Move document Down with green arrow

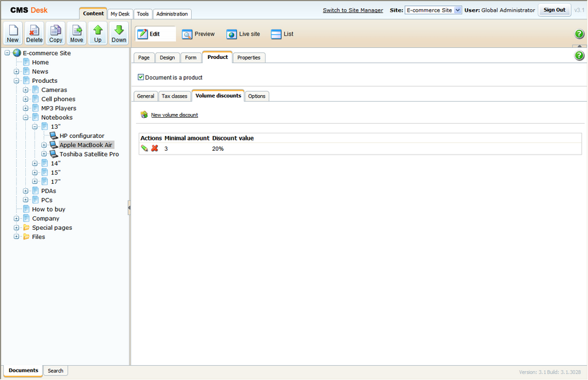coord(119,33)
